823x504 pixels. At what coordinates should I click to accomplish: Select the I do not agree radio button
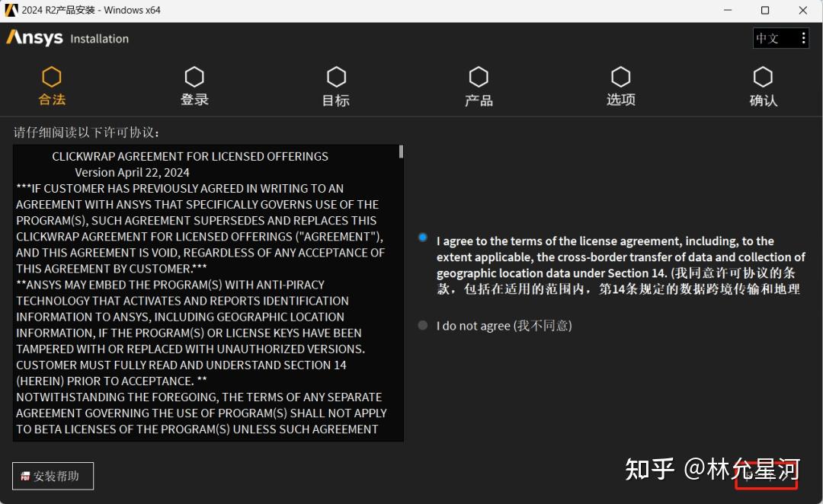(x=423, y=324)
